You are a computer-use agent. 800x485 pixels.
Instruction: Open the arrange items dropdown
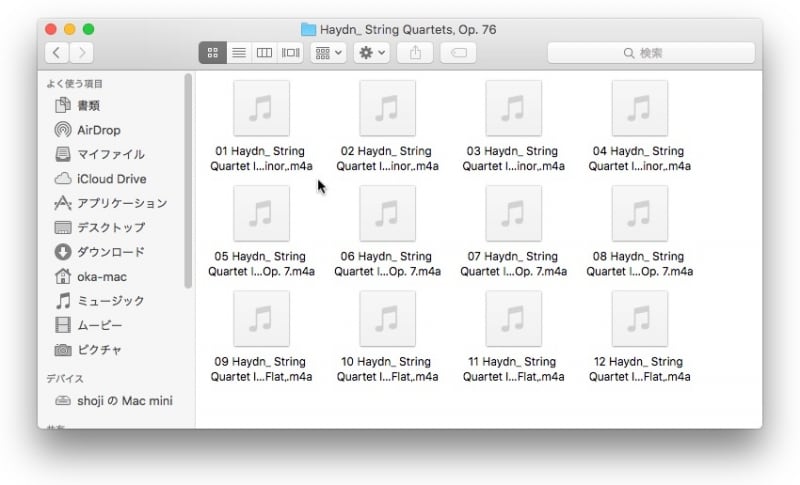[x=328, y=52]
